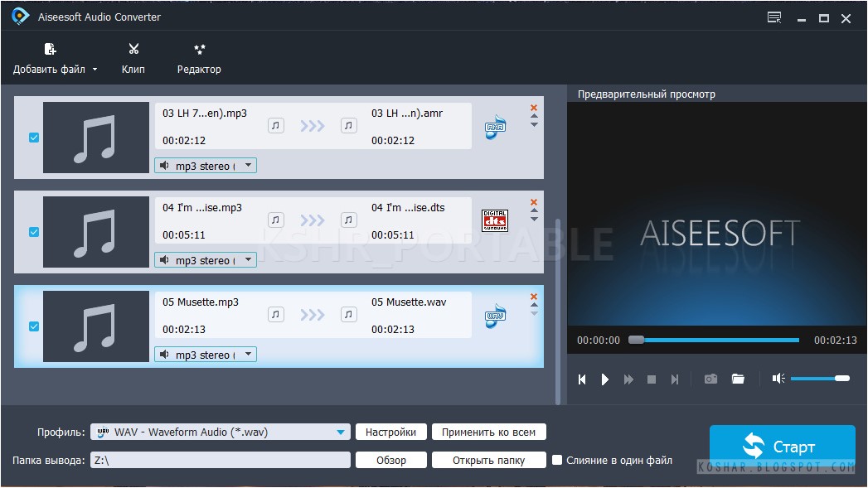Viewport: 868px width, 488px height.
Task: Open the Редактор (editor) tool
Action: pos(199,58)
